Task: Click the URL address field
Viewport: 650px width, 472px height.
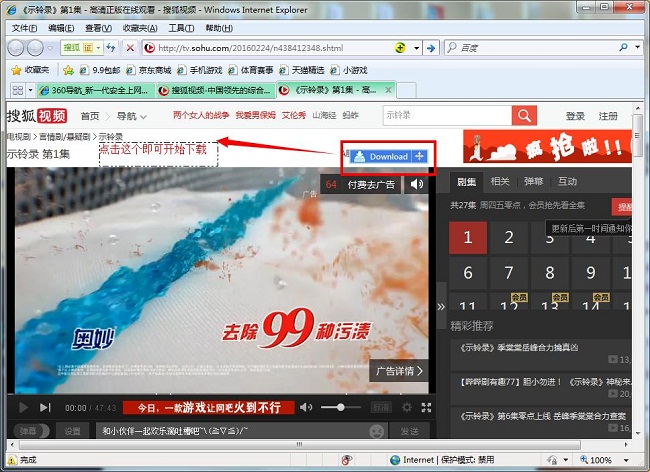Action: [274, 48]
